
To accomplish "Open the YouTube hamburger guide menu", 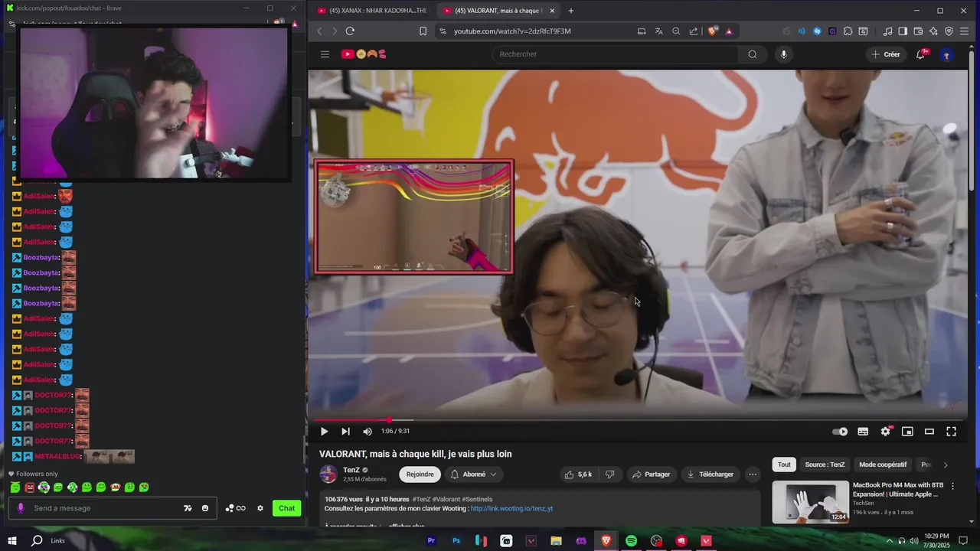I will pos(325,54).
